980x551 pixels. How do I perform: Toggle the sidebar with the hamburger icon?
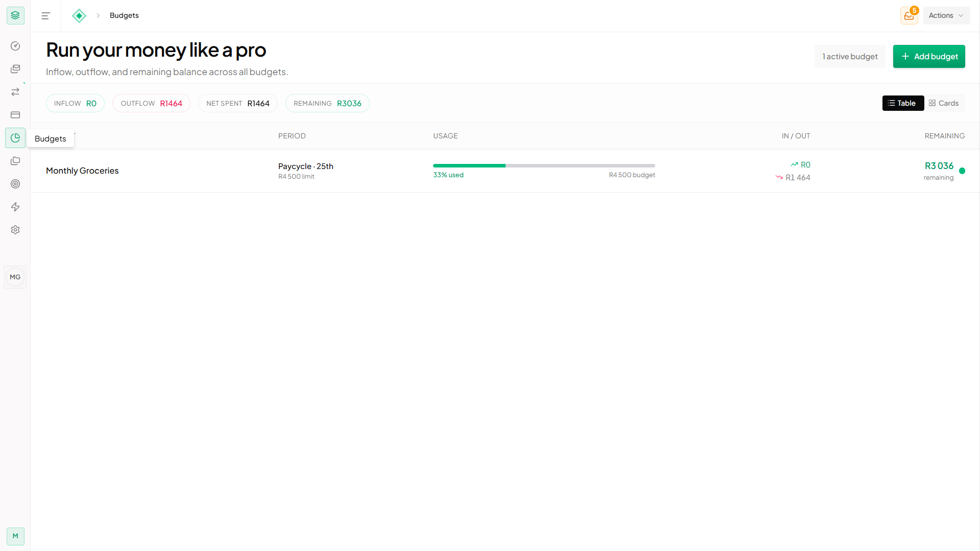[x=45, y=15]
